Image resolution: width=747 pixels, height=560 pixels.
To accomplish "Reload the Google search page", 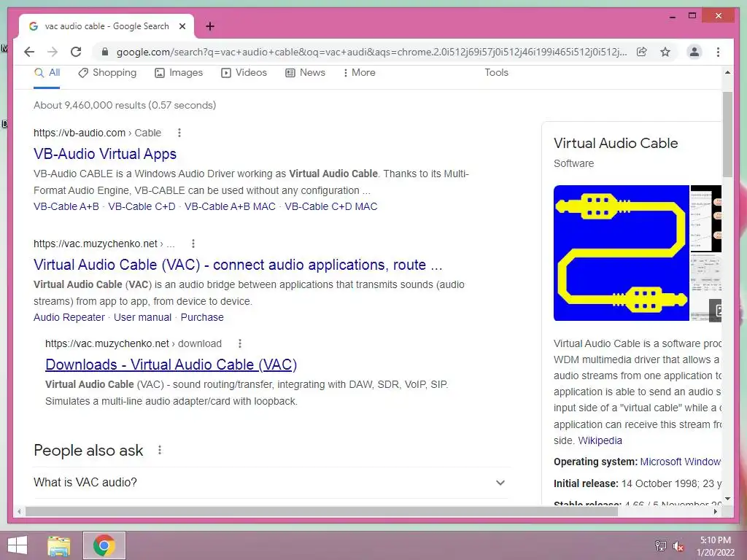I will (x=76, y=52).
